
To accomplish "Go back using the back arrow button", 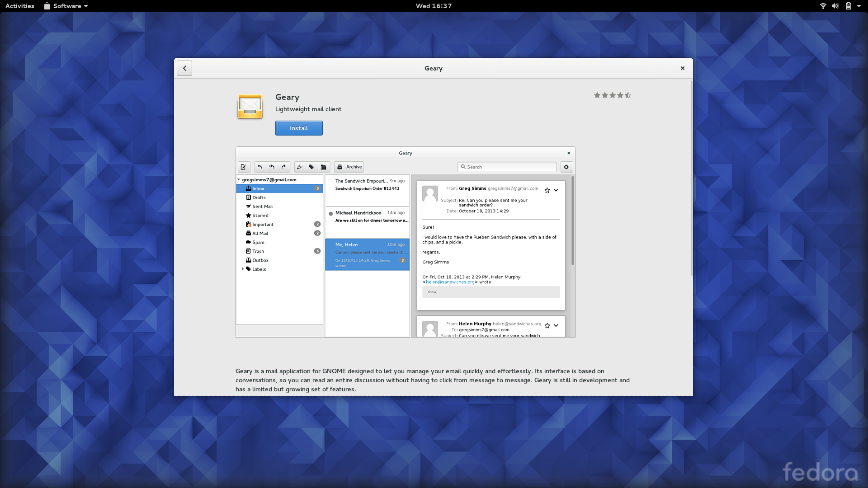I will coord(184,68).
